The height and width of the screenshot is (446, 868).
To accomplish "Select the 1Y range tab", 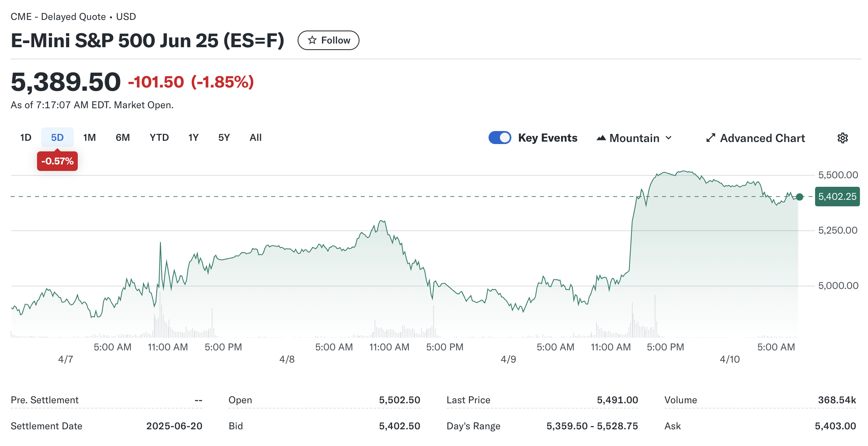I will (x=193, y=138).
